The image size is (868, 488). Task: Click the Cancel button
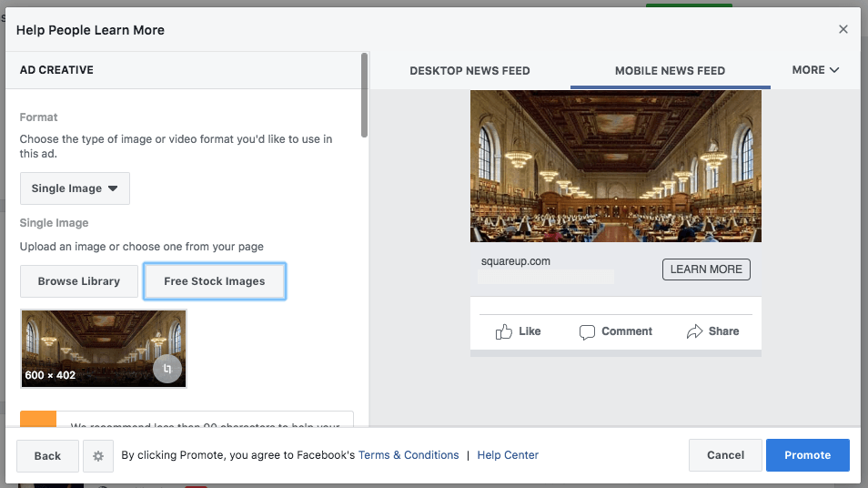(x=725, y=455)
